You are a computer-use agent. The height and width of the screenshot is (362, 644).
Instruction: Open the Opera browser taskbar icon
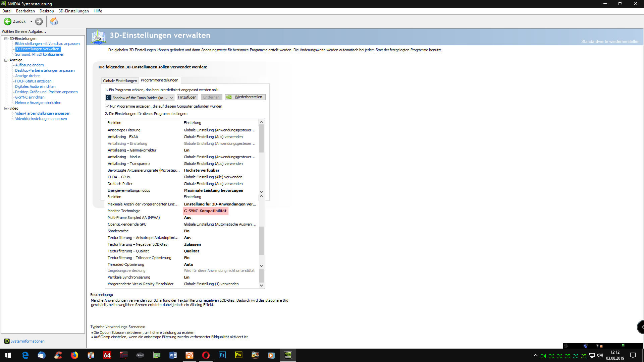pos(206,355)
